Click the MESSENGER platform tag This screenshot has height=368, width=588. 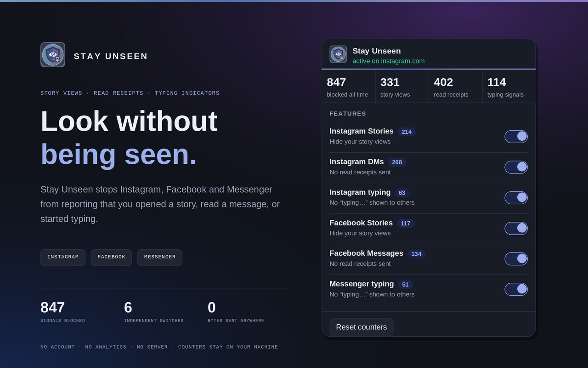click(160, 258)
